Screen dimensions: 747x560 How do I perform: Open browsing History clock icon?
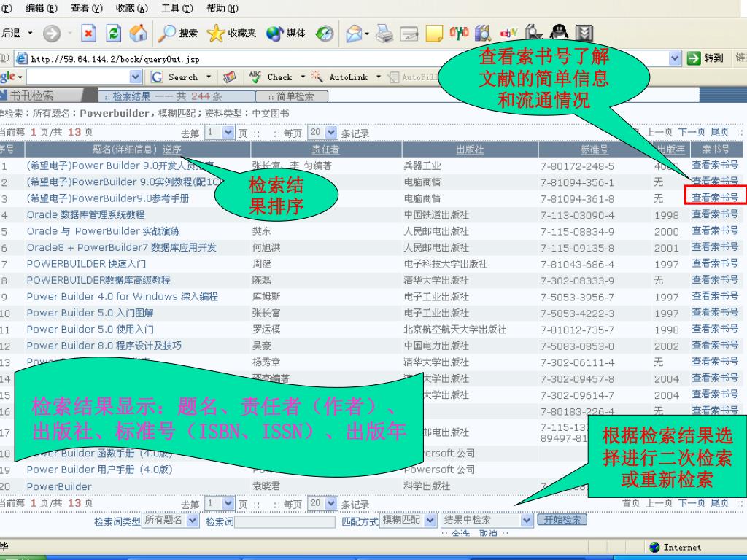tap(325, 34)
